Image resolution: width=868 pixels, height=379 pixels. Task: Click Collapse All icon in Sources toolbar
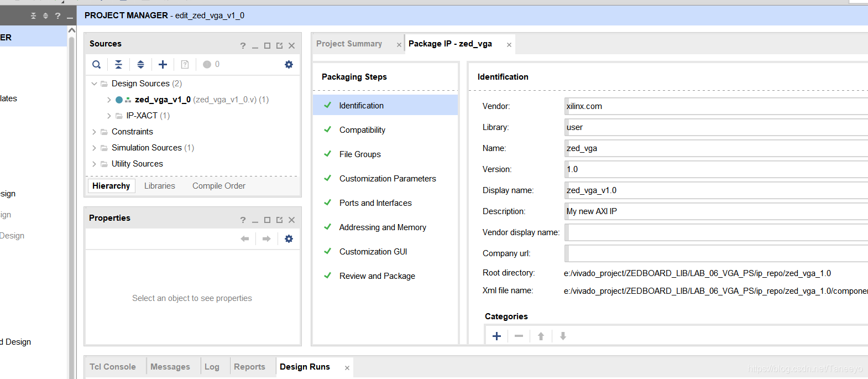tap(118, 65)
